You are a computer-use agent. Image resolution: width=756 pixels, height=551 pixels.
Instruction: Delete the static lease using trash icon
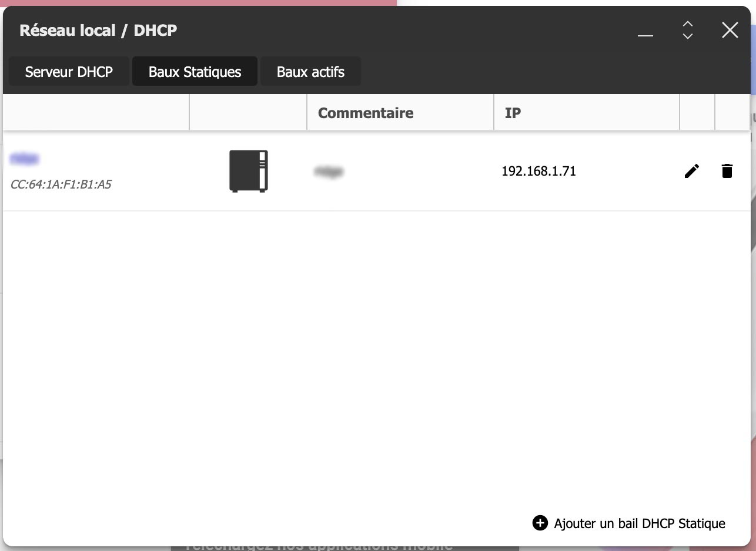point(727,171)
